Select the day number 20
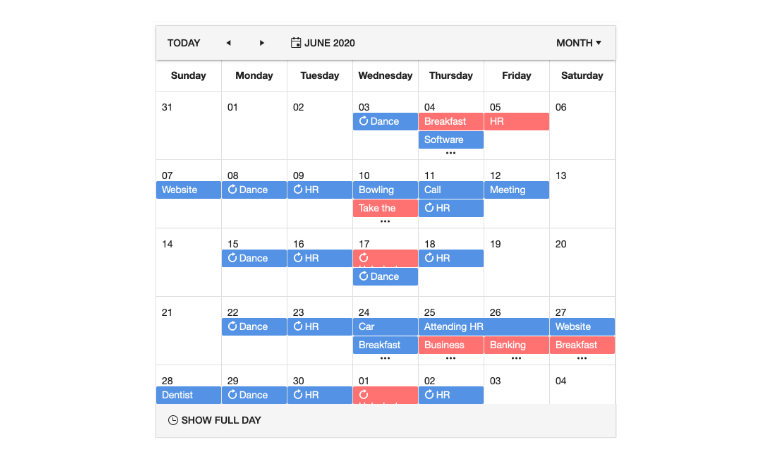This screenshot has width=770, height=460. coord(561,244)
